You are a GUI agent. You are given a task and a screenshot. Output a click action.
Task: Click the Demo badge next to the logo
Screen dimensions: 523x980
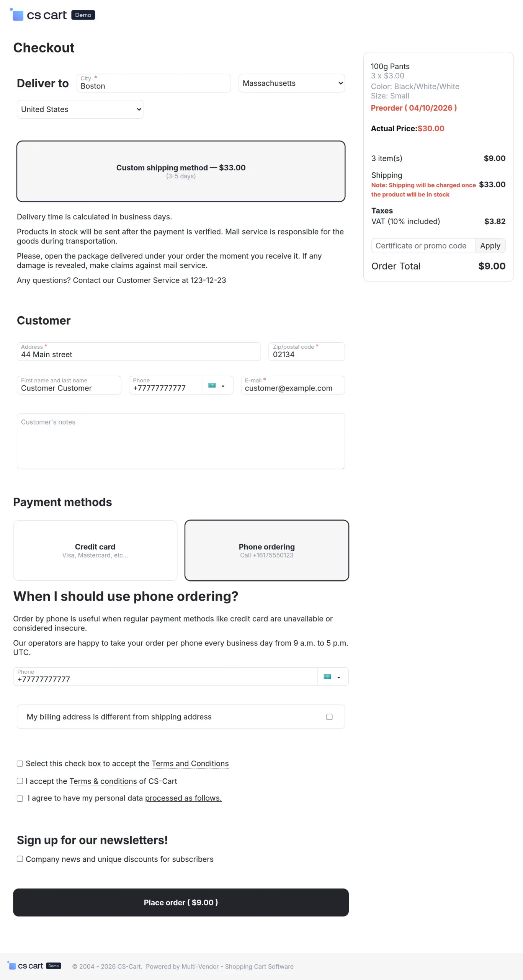pos(83,15)
